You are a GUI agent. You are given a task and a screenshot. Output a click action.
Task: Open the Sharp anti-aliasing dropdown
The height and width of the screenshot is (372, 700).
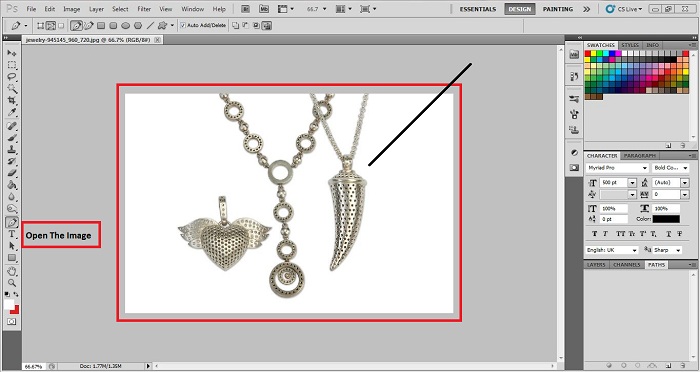[x=678, y=250]
